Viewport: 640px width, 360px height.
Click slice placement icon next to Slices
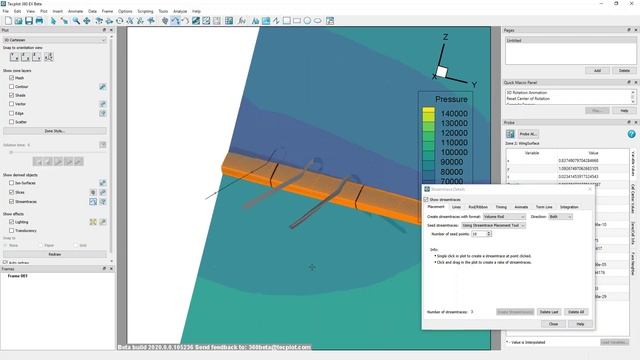coord(93,192)
